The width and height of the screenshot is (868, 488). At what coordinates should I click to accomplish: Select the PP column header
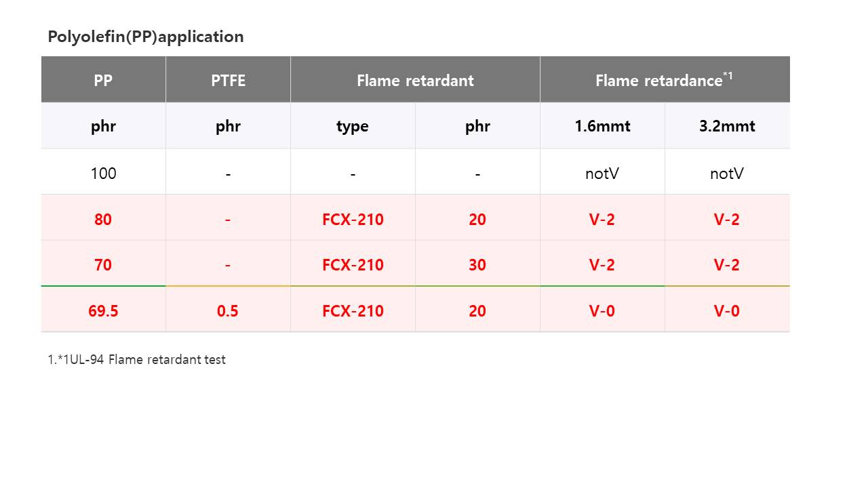click(x=103, y=80)
